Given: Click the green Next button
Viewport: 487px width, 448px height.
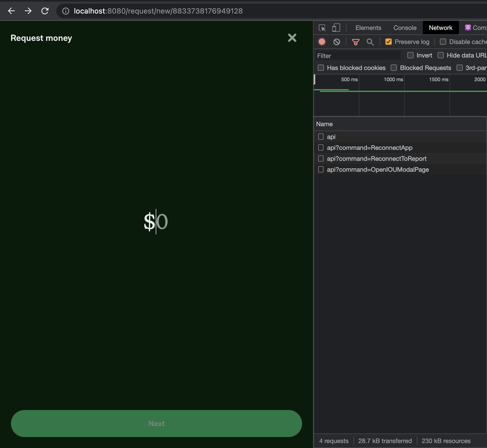Looking at the screenshot, I should click(x=157, y=424).
